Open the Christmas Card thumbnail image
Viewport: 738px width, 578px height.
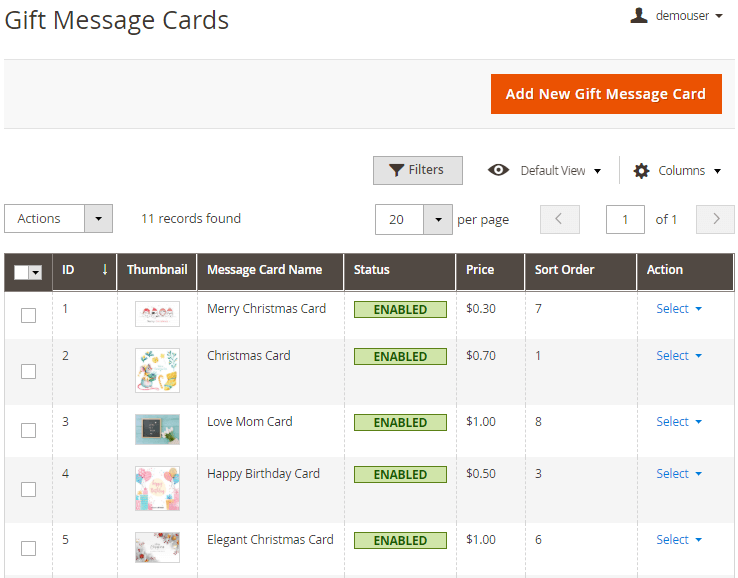click(x=157, y=370)
